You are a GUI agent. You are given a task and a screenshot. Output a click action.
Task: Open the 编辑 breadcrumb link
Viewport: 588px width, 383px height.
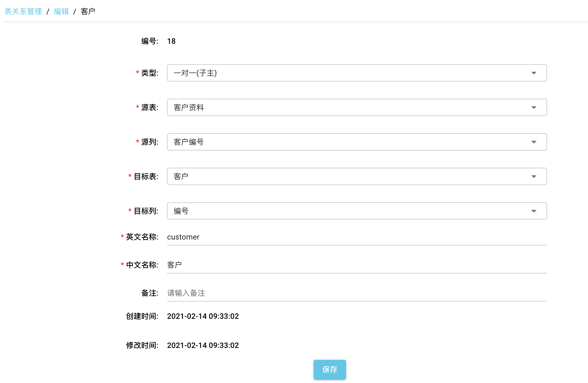61,11
